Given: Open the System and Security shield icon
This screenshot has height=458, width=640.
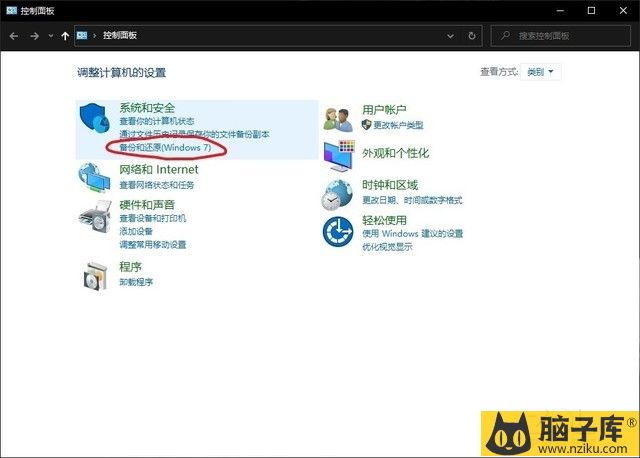Looking at the screenshot, I should 95,118.
